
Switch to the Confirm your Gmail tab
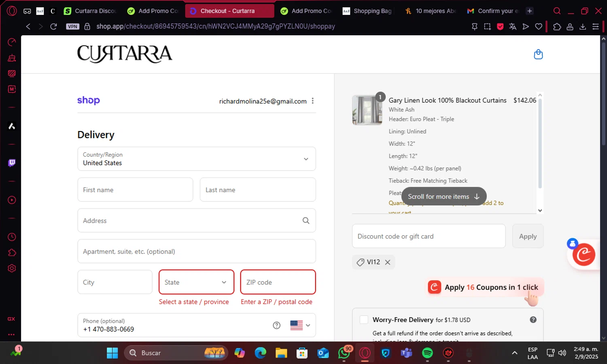[493, 11]
